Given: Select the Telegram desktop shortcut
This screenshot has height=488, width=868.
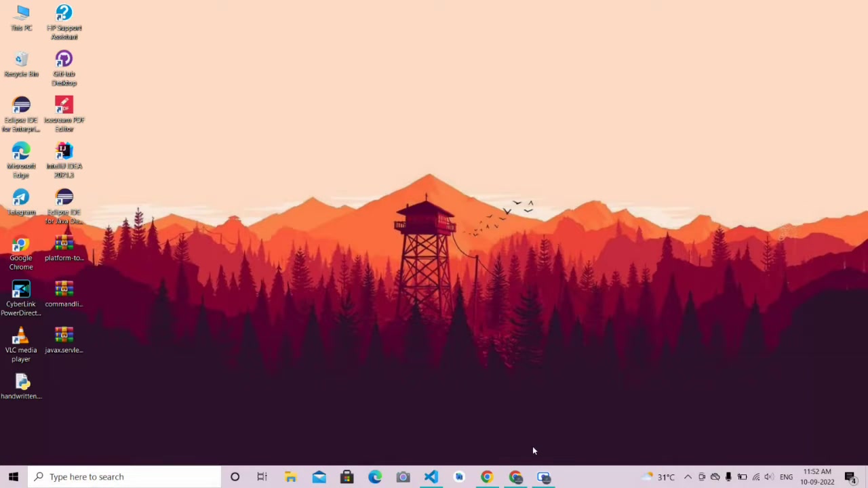Looking at the screenshot, I should 21,203.
